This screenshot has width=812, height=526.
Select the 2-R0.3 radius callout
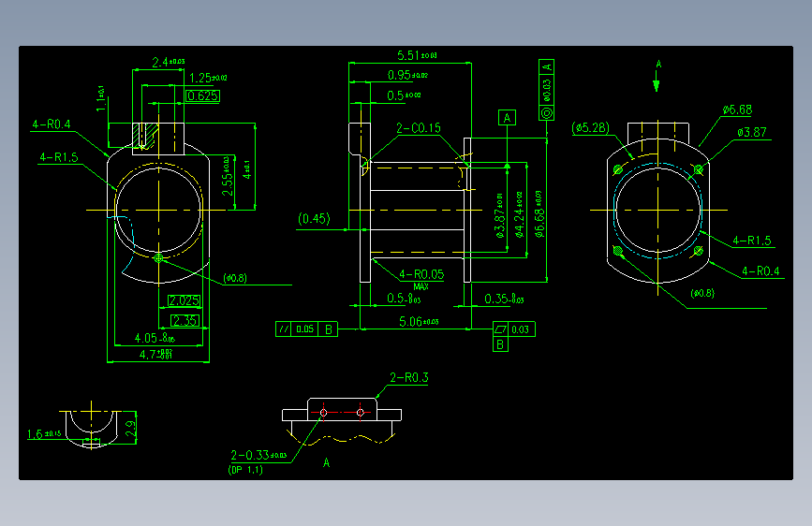click(409, 377)
